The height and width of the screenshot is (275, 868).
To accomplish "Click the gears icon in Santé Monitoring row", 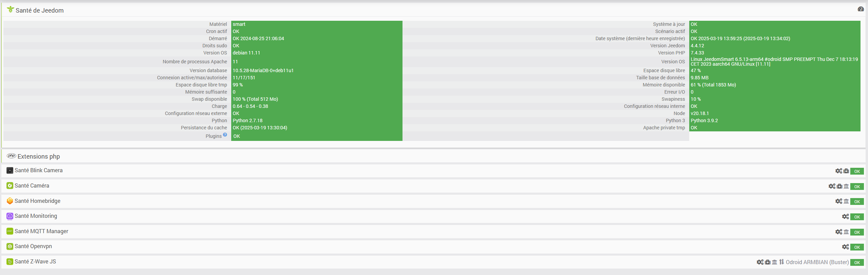I will pyautogui.click(x=845, y=216).
